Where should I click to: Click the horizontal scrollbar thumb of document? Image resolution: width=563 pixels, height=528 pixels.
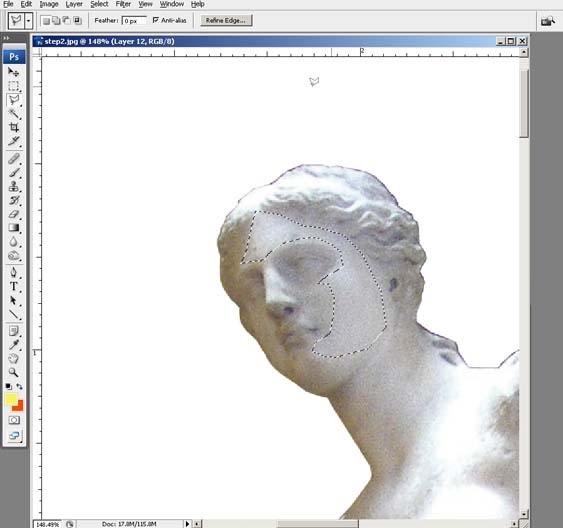[317, 524]
